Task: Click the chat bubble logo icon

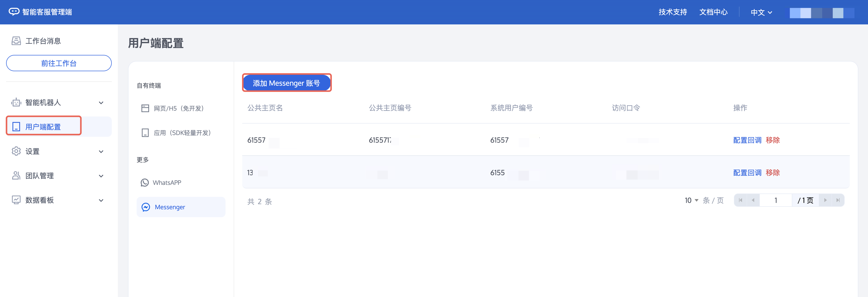Action: 14,12
